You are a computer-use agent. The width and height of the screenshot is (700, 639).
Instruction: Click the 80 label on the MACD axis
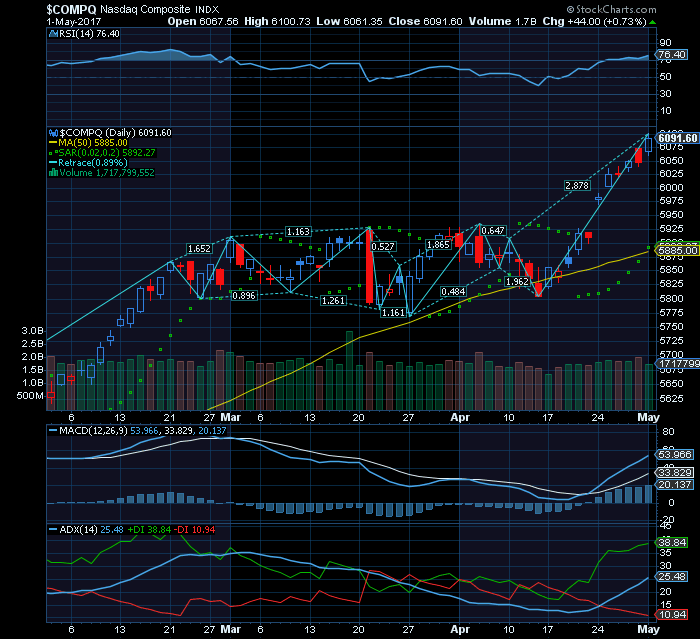tap(668, 432)
